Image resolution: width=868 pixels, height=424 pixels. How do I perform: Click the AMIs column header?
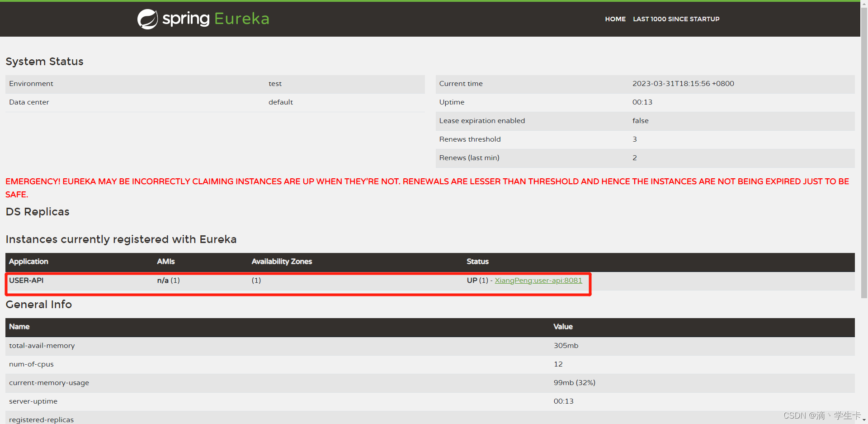tap(166, 262)
